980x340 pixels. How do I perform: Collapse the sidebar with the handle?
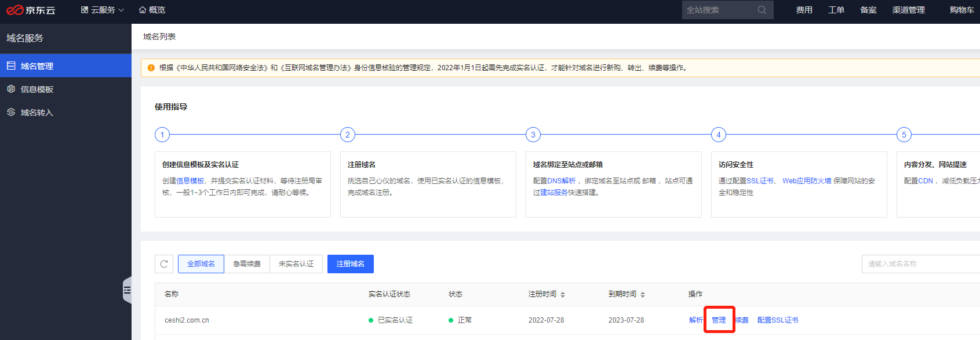point(127,290)
